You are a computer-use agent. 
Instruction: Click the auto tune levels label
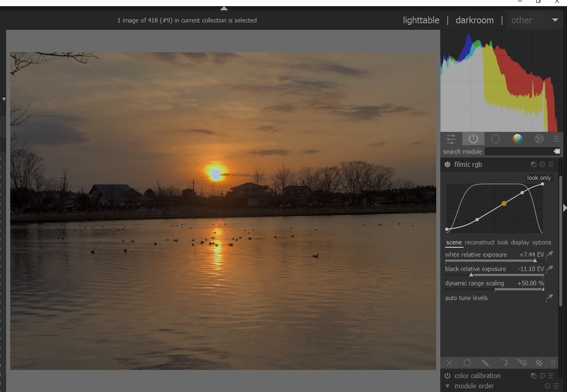tap(466, 298)
